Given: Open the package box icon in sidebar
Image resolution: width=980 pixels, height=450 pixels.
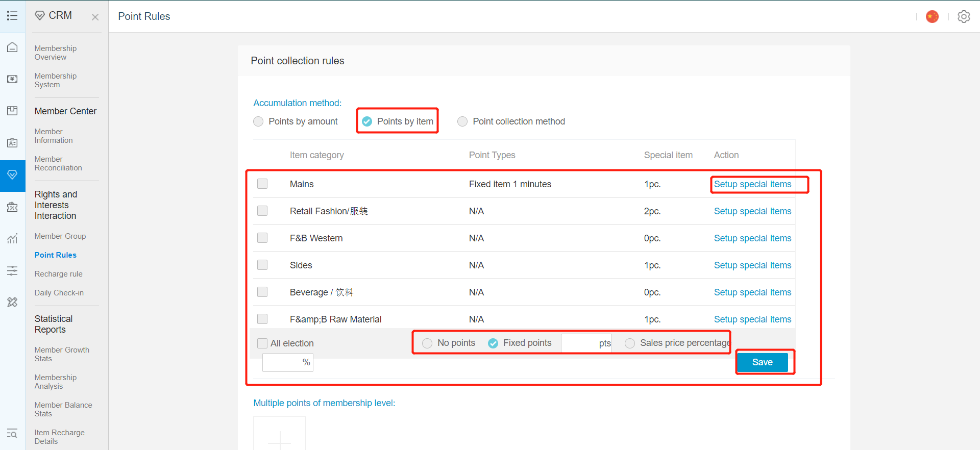Looking at the screenshot, I should click(x=12, y=111).
